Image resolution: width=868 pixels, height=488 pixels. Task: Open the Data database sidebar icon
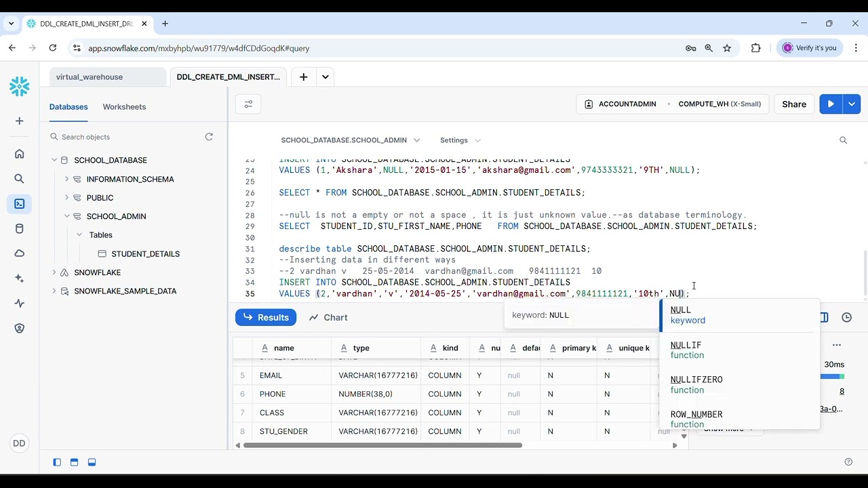[19, 228]
